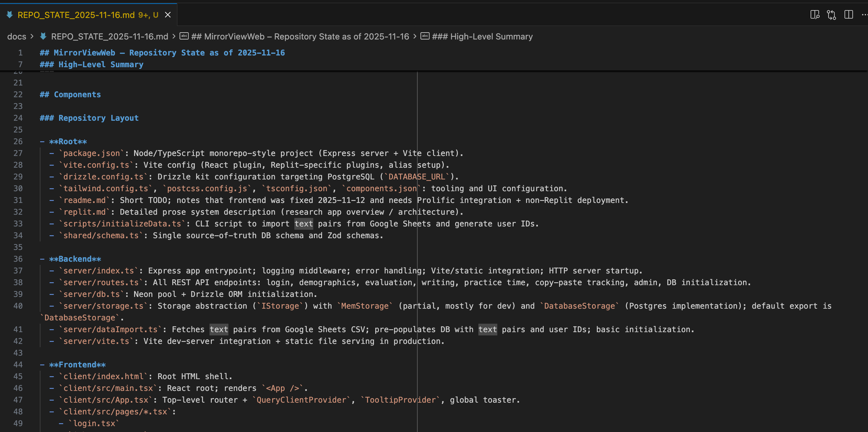Open Markdown preview to the side
The image size is (868, 432).
pyautogui.click(x=814, y=15)
